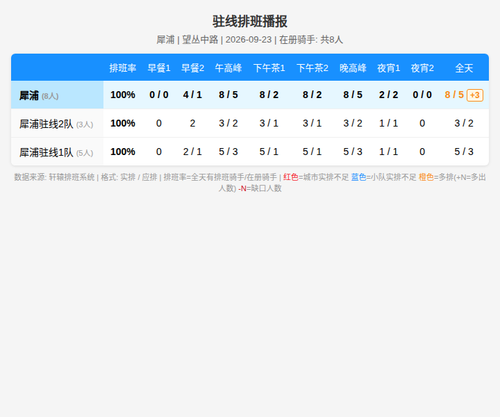Click the 数据来源: 轩辕排班系统 footnote text
500x417 pixels.
(54, 177)
